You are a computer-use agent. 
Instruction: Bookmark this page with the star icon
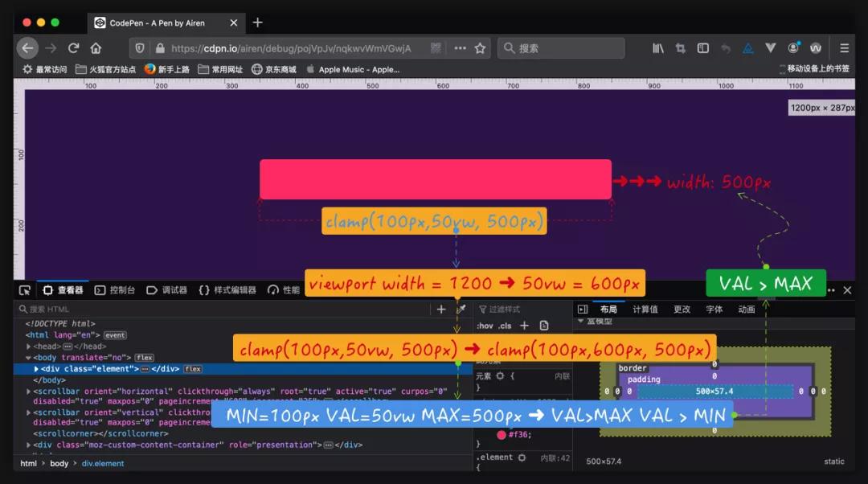click(480, 48)
